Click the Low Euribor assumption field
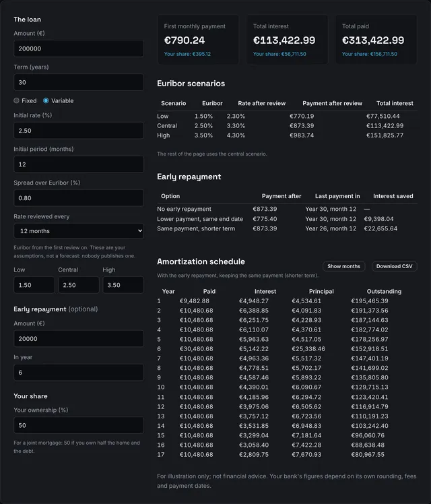Screen dimensions: 431x504 point(34,285)
